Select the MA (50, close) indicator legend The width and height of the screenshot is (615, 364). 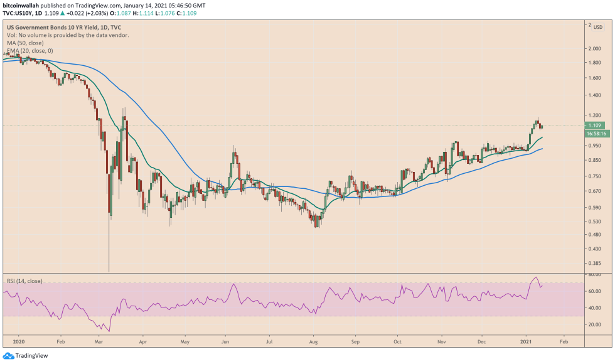pyautogui.click(x=25, y=43)
